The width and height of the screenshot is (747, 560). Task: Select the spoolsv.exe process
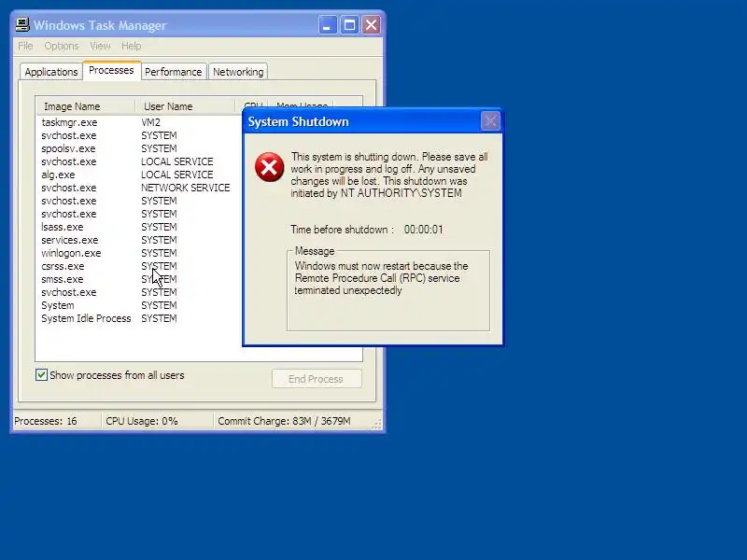tap(141, 148)
